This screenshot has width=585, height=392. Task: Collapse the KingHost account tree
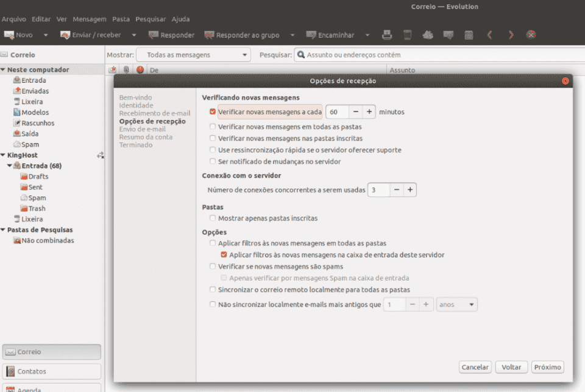(5, 155)
